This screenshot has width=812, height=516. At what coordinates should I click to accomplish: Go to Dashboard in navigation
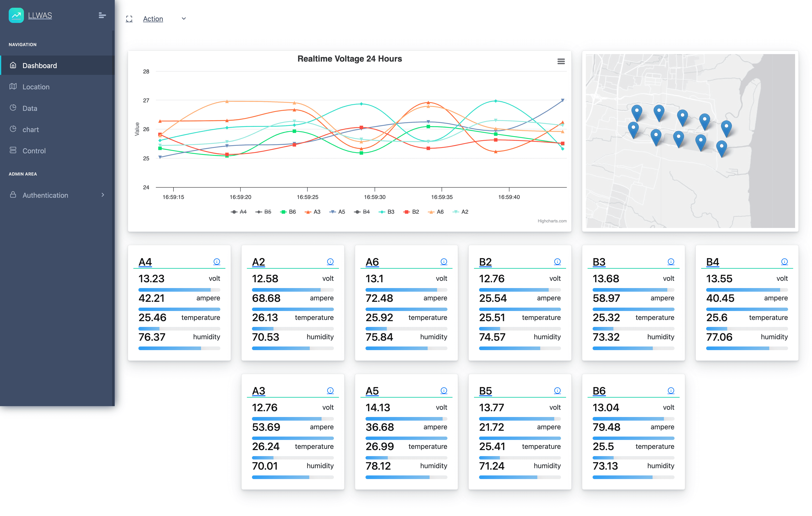coord(57,65)
